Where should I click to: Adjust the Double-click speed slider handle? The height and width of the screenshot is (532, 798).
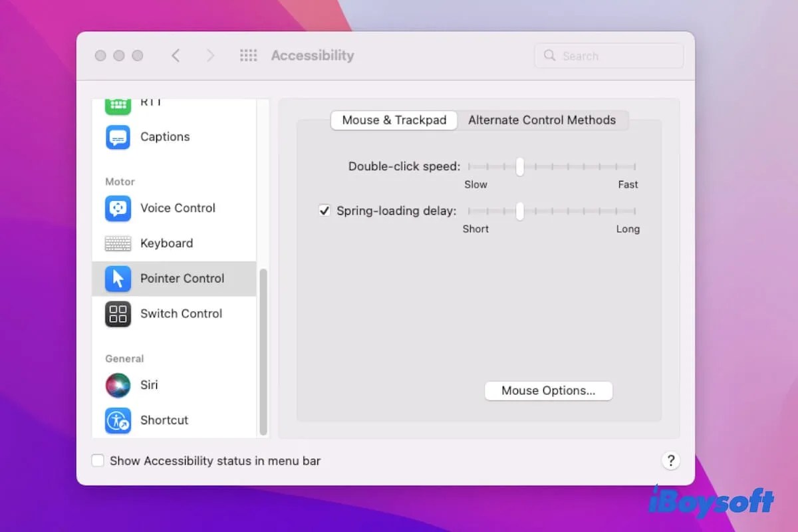click(x=520, y=167)
